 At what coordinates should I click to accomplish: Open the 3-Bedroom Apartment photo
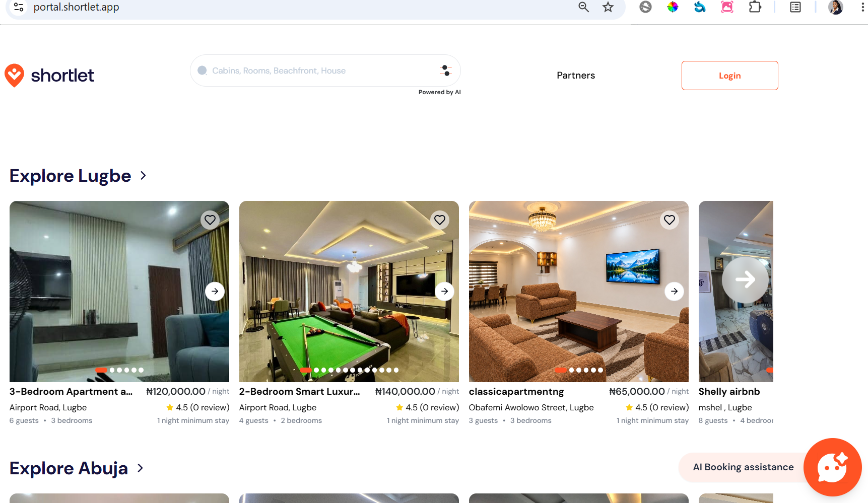119,292
